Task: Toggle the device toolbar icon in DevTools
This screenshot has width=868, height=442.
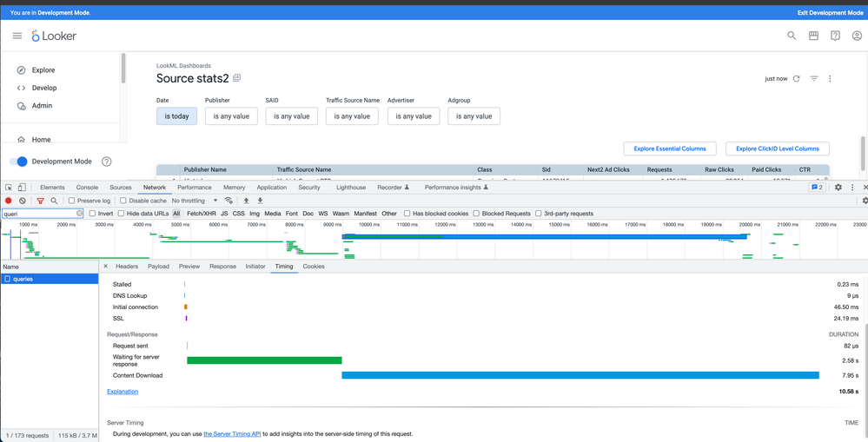Action: [x=22, y=188]
